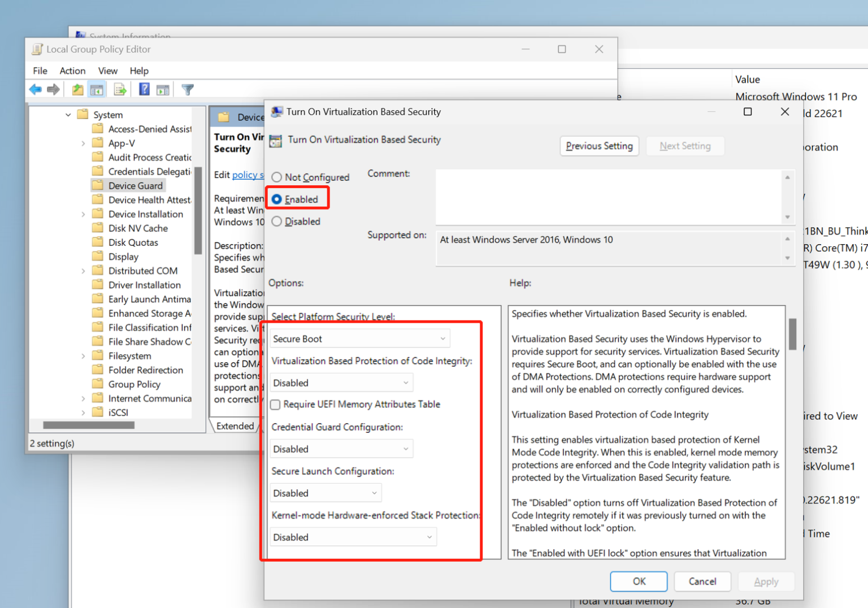Image resolution: width=868 pixels, height=608 pixels.
Task: Click the Previous Setting button
Action: (599, 146)
